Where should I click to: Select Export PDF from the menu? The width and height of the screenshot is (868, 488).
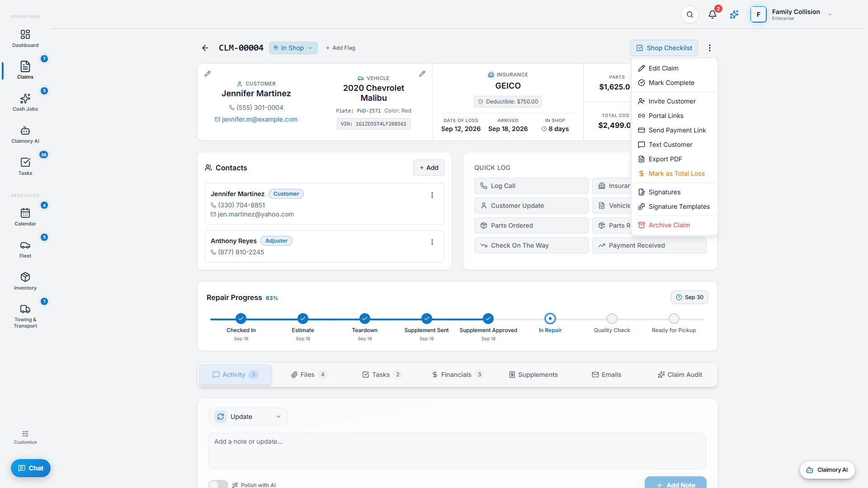[675, 159]
